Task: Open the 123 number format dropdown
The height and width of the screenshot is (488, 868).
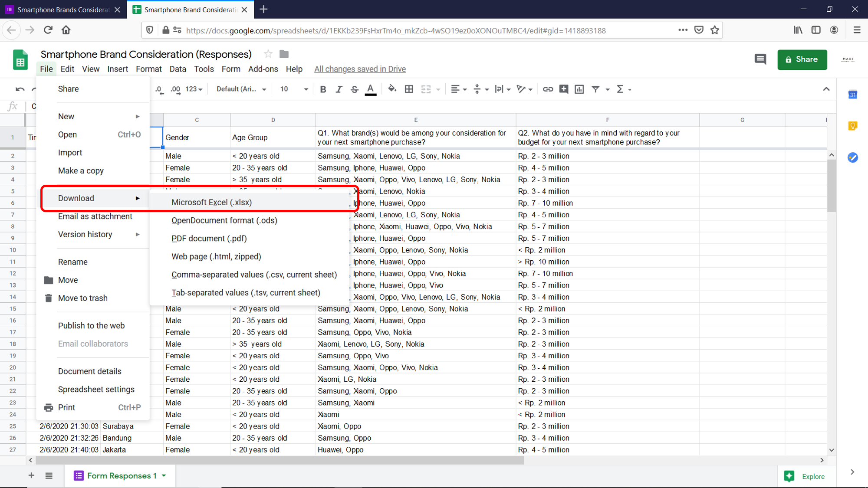Action: 194,89
